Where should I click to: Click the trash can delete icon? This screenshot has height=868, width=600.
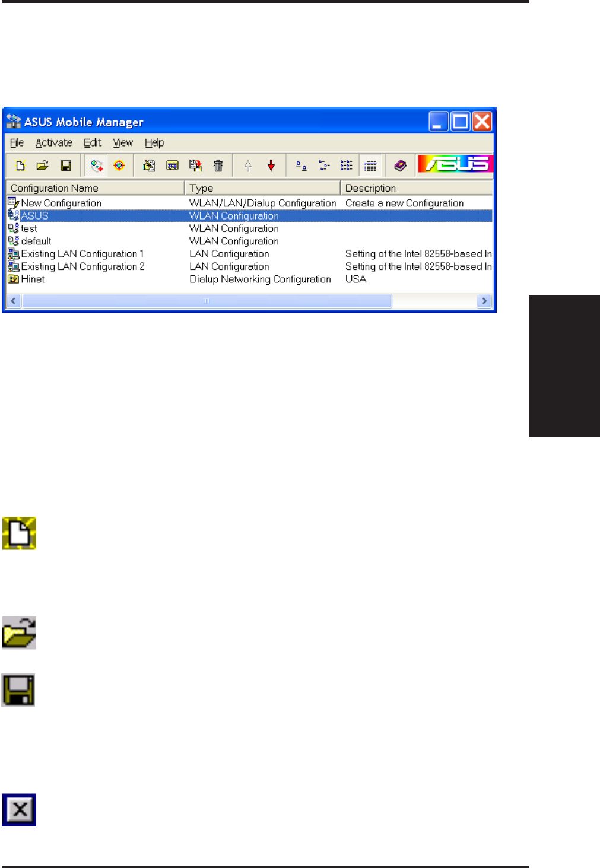218,166
